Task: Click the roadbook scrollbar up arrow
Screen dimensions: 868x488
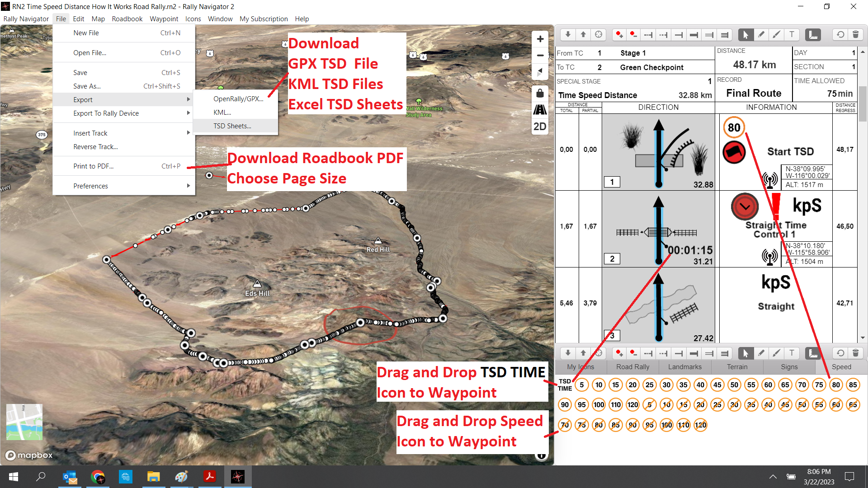Action: click(863, 52)
